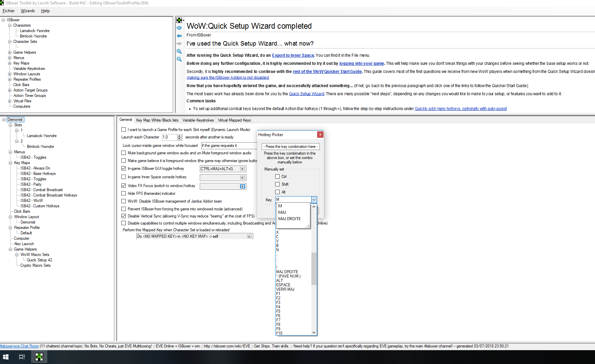Screen dimensions: 595x364
Task: Select F5 in the key list
Action: tap(278, 311)
